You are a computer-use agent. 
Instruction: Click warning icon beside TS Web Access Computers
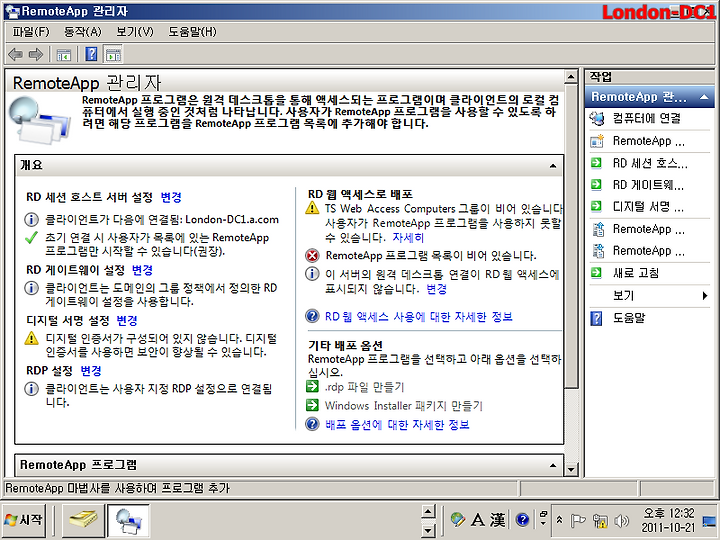pyautogui.click(x=312, y=208)
